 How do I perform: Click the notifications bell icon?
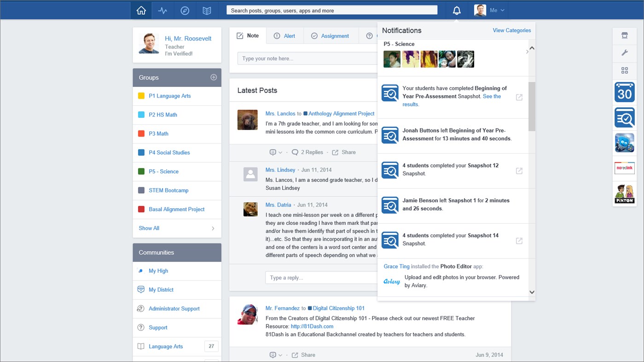tap(456, 10)
